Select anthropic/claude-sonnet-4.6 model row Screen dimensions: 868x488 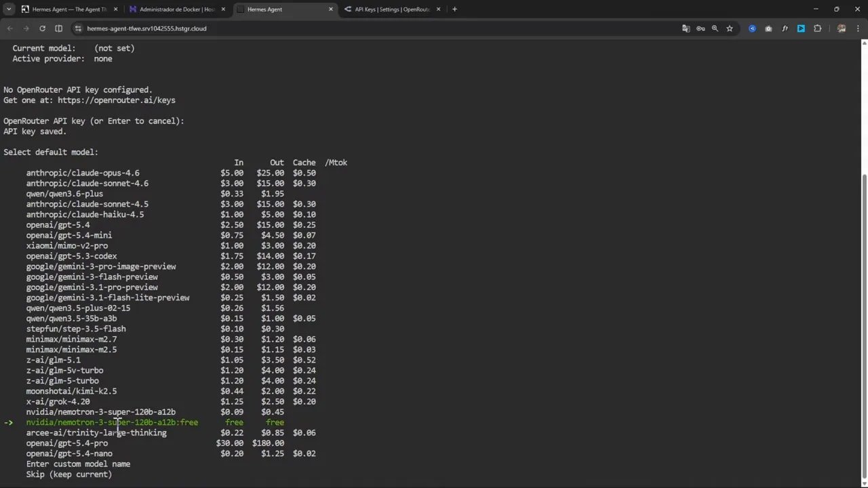(x=171, y=183)
